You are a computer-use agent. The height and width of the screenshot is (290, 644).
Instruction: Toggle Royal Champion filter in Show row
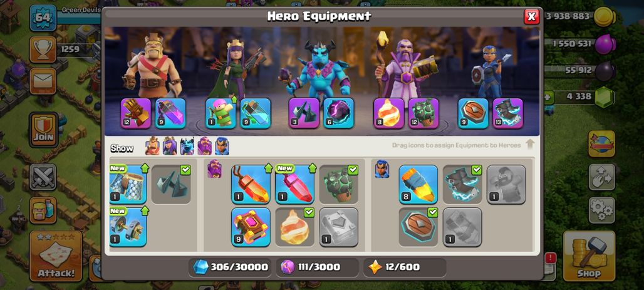pyautogui.click(x=222, y=146)
